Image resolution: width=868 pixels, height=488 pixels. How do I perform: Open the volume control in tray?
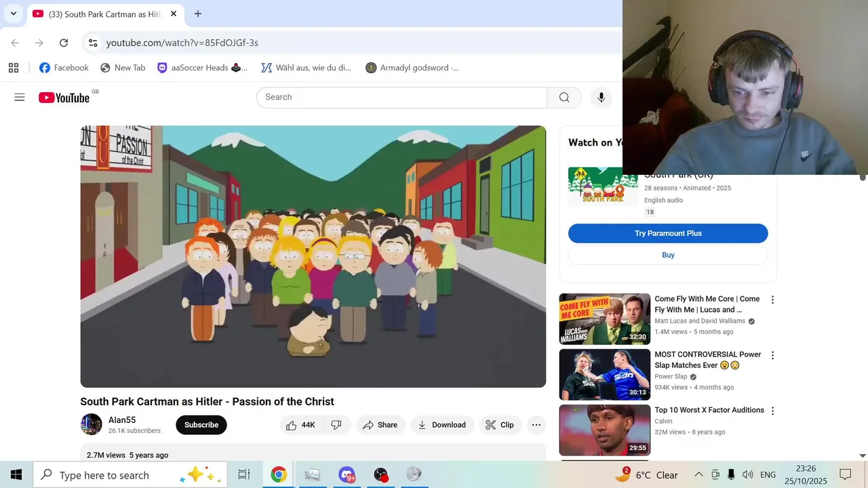coord(747,474)
